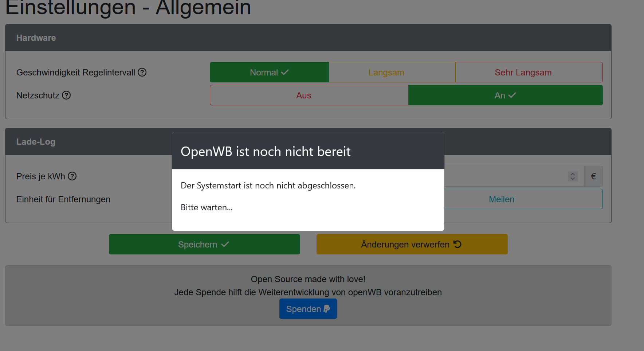The width and height of the screenshot is (644, 351).
Task: Click the 'Einstellungen - Allgemein' page heading
Action: [x=128, y=7]
